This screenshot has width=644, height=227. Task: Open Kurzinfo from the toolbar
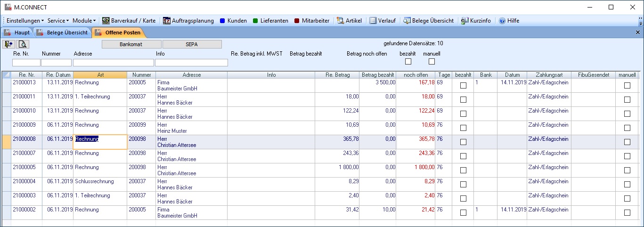tap(476, 21)
